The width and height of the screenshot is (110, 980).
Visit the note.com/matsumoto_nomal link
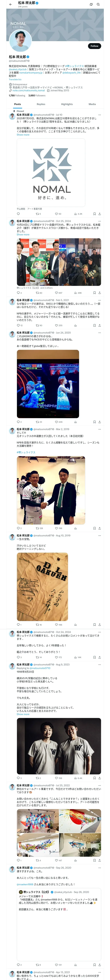point(29,90)
